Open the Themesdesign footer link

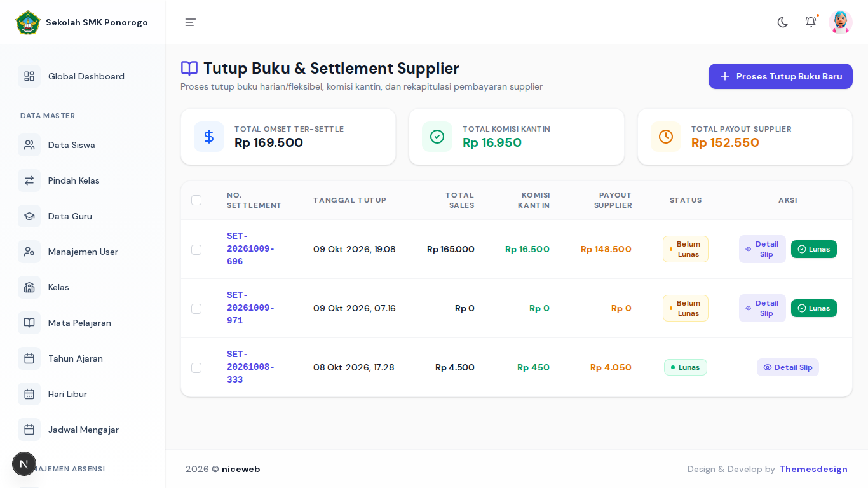point(813,469)
